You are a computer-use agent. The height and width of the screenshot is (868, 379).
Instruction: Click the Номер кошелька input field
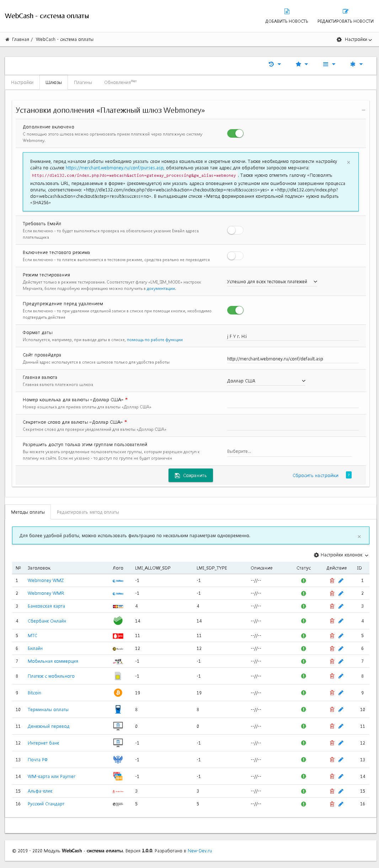[x=293, y=403]
